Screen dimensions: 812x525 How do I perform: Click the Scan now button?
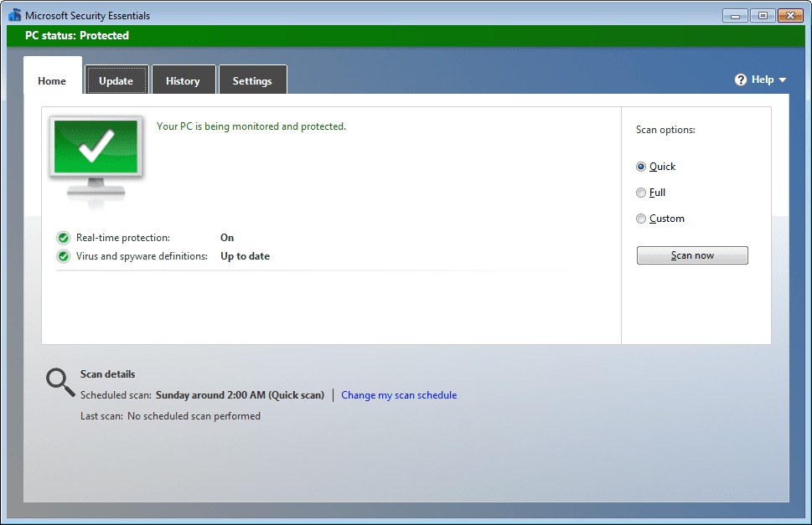tap(691, 255)
